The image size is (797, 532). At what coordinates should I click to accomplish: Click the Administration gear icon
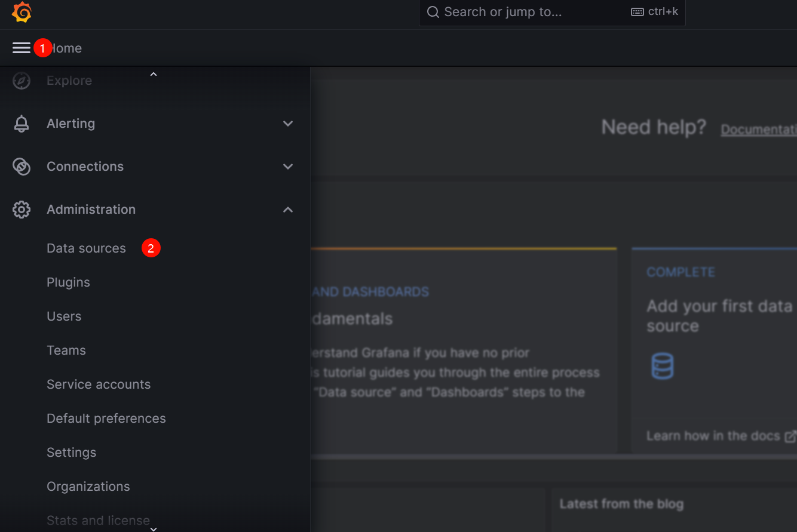click(22, 210)
